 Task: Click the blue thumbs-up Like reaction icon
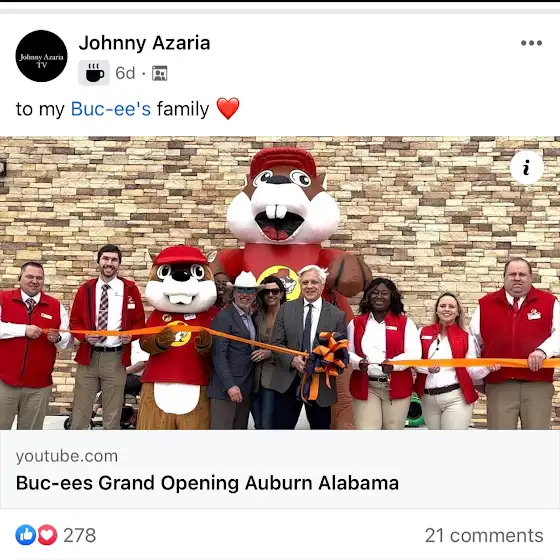[26, 535]
